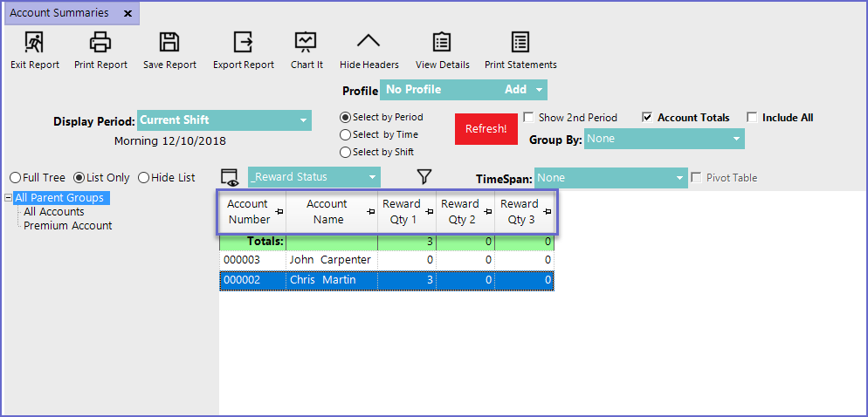Close the Account Summaries tab
Image resolution: width=868 pixels, height=417 pixels.
[x=127, y=14]
